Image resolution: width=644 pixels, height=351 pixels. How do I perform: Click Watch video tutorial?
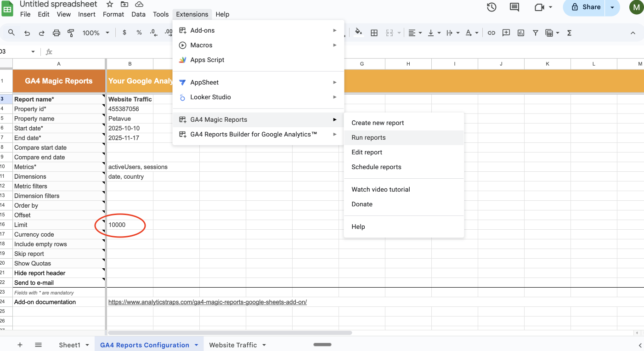pos(404,189)
